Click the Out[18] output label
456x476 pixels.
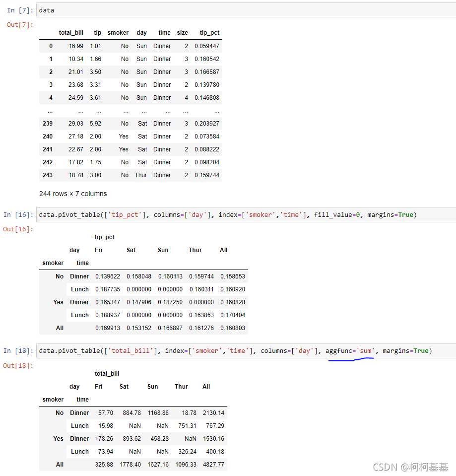coord(18,365)
